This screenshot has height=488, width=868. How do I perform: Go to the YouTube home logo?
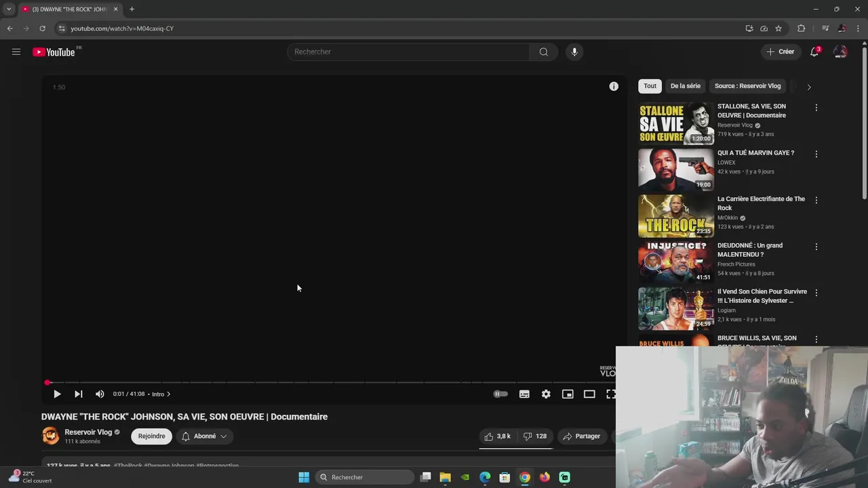coord(54,52)
